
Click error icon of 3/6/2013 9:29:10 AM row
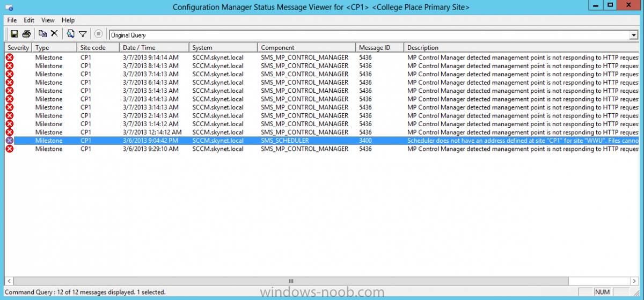10,149
